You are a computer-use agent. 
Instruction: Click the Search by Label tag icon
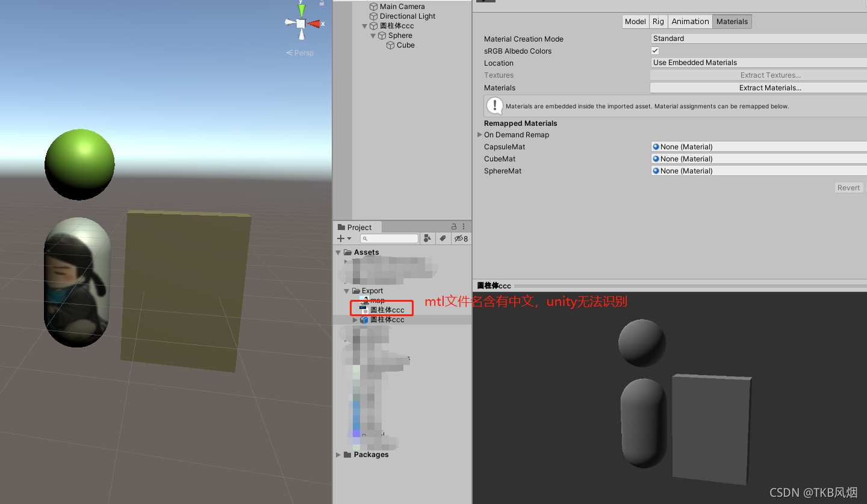point(443,238)
